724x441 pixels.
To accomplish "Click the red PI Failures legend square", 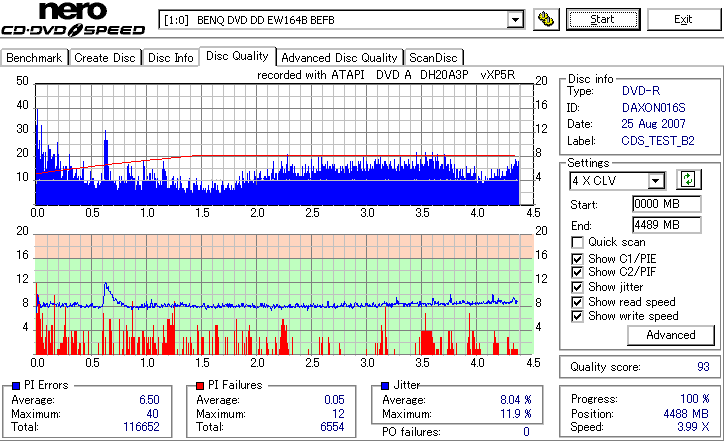I will pos(200,386).
